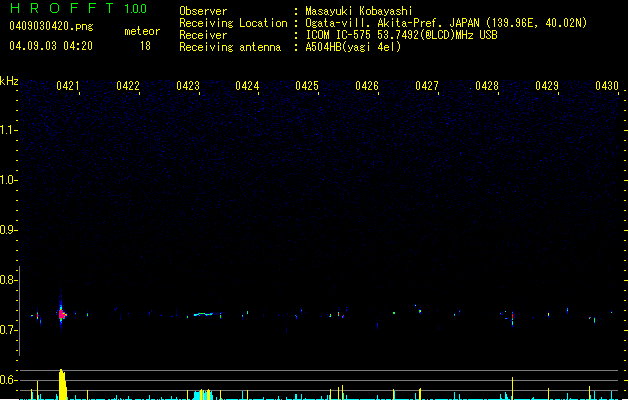
Task: Click the HROFFT 1.0.0 title text
Action: 79,8
